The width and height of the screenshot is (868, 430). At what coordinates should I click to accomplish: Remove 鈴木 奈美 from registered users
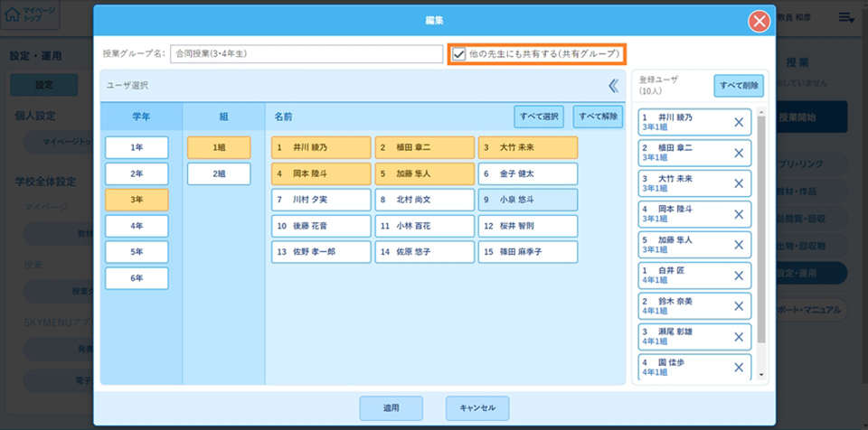(738, 306)
